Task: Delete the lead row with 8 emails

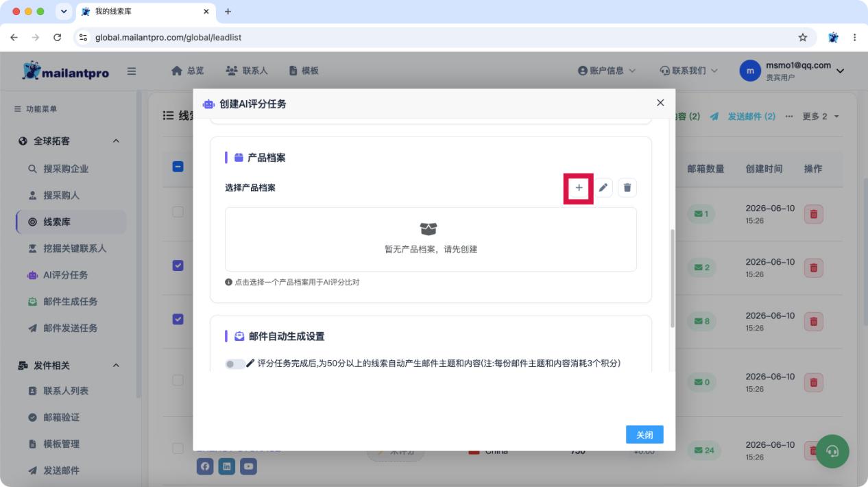Action: [x=814, y=321]
